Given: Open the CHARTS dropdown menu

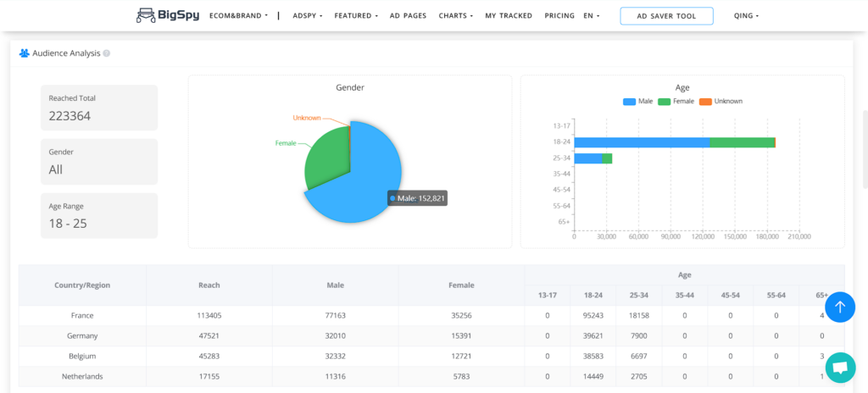Looking at the screenshot, I should pyautogui.click(x=455, y=15).
